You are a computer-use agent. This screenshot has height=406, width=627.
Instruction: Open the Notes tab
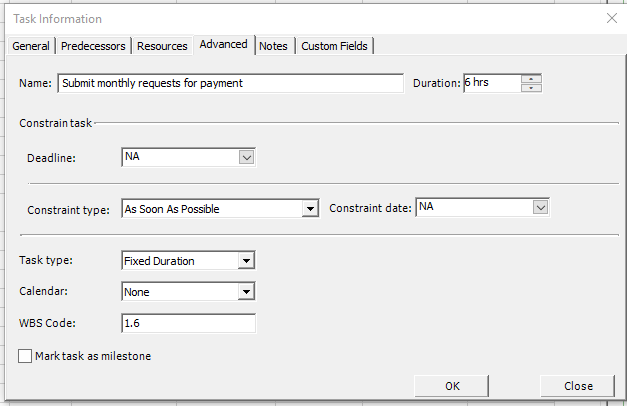(x=273, y=46)
